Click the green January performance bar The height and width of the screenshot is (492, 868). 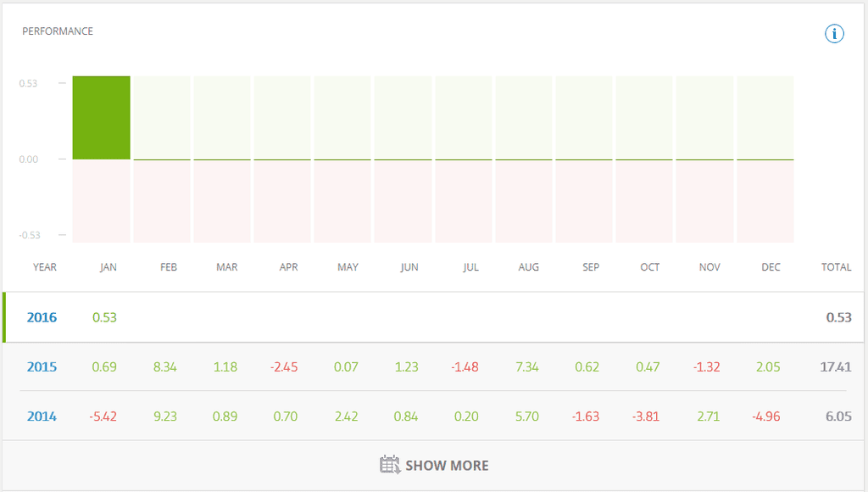pyautogui.click(x=102, y=117)
